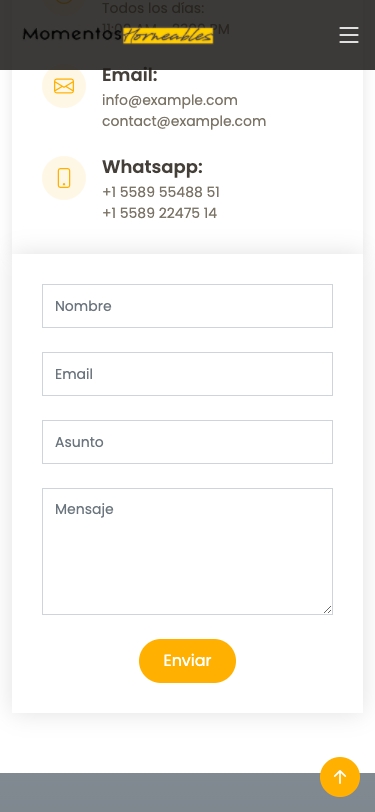This screenshot has height=812, width=375.
Task: Click the scroll-to-top arrow button
Action: coord(340,777)
